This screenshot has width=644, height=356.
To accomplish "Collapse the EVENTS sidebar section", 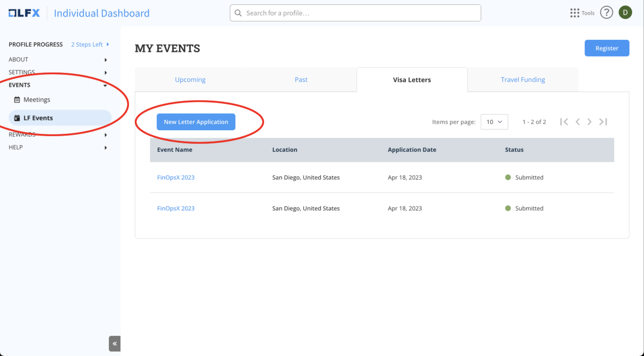I will [x=58, y=85].
